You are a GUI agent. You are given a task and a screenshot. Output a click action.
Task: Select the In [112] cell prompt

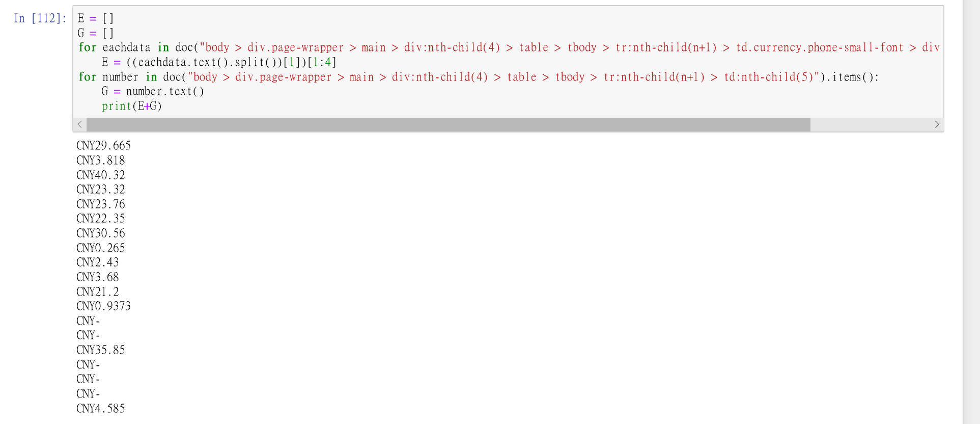pos(40,18)
